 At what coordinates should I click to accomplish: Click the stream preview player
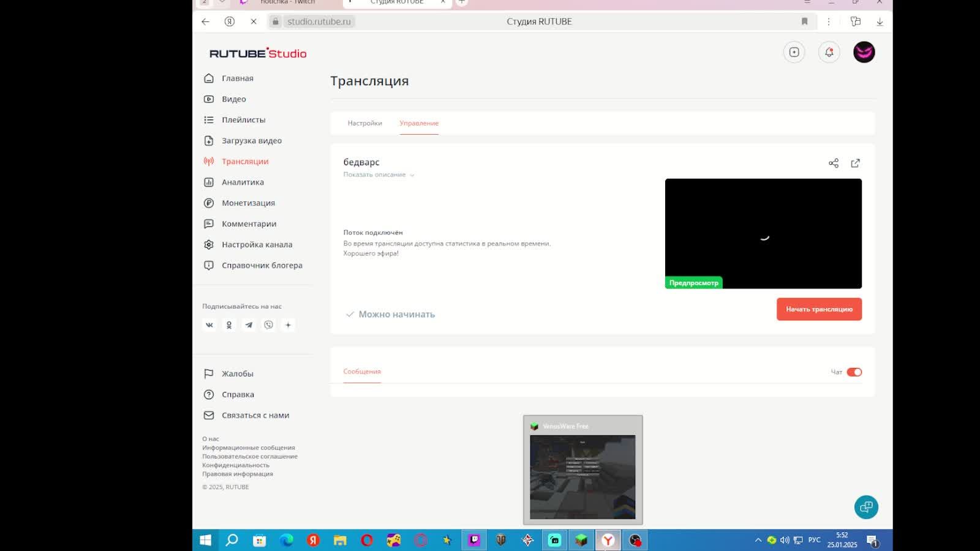pyautogui.click(x=763, y=234)
